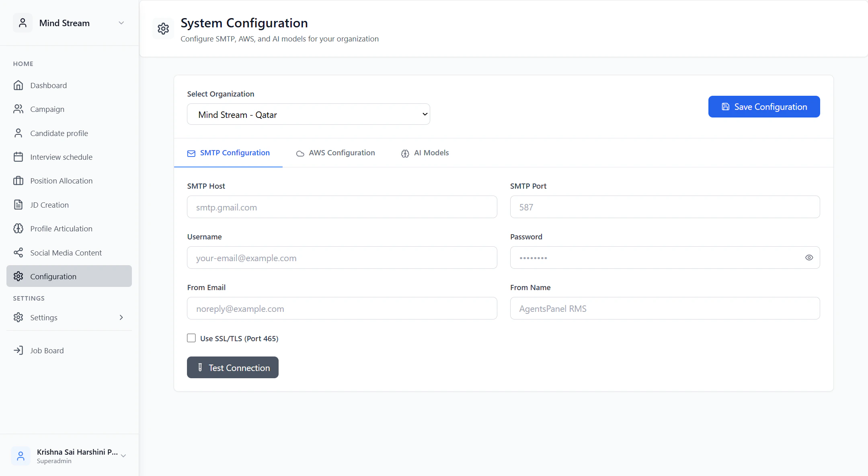
Task: Switch to the AWS Configuration tab
Action: (335, 153)
